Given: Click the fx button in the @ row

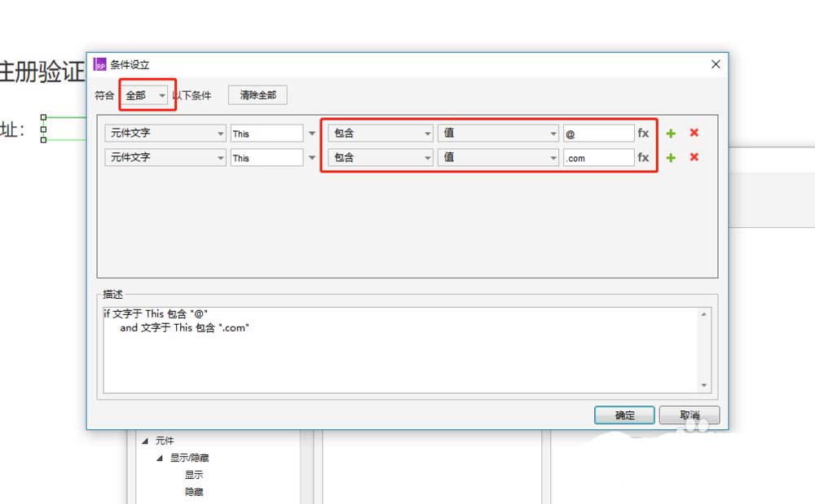Looking at the screenshot, I should (x=643, y=134).
